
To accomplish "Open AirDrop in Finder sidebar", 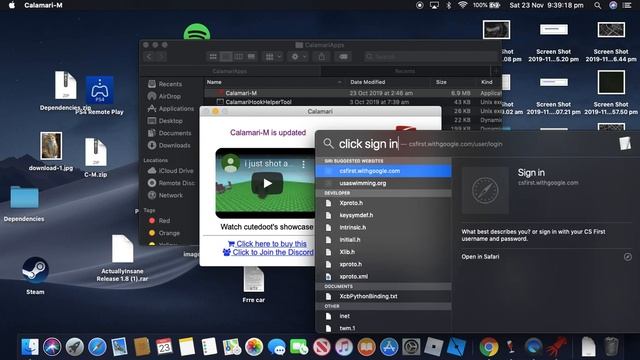I will tap(170, 96).
